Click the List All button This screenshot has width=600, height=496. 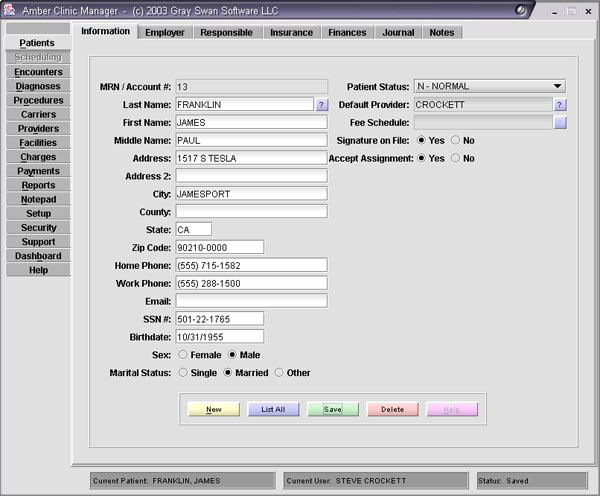tap(273, 409)
